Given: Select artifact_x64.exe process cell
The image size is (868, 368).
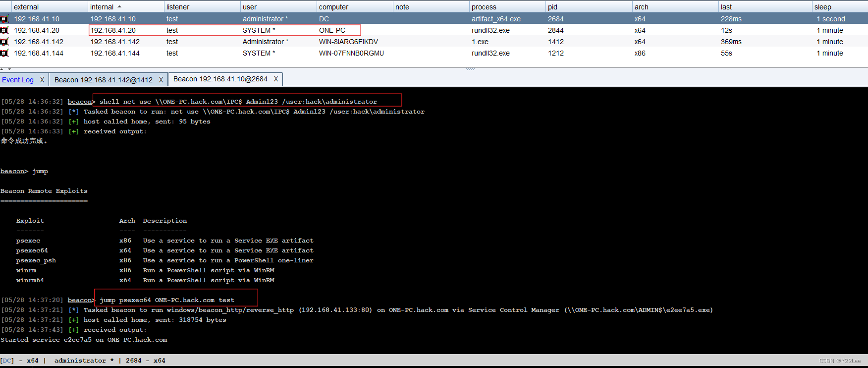Looking at the screenshot, I should pyautogui.click(x=496, y=19).
